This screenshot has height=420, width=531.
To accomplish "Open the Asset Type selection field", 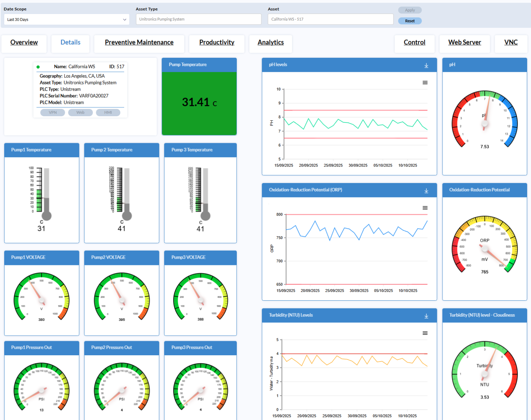I will tap(198, 19).
